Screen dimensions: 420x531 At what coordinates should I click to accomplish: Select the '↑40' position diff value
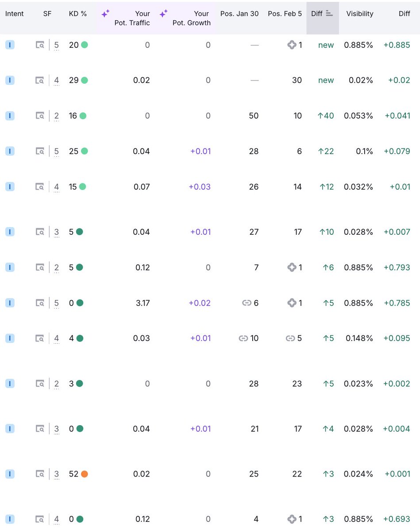coord(326,116)
